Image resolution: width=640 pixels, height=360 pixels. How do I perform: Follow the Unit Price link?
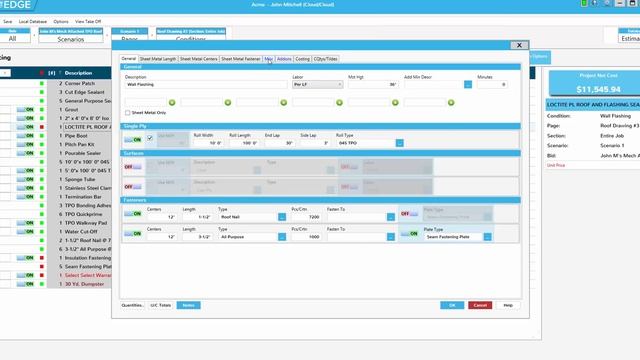coord(556,165)
